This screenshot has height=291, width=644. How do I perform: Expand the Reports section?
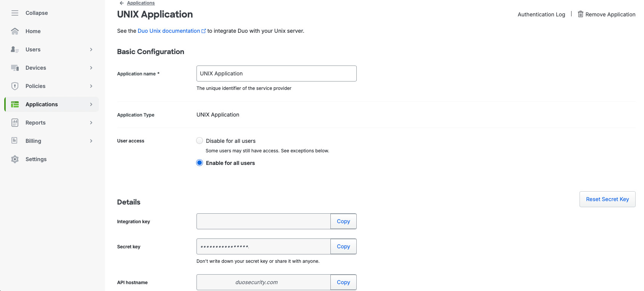[91, 122]
